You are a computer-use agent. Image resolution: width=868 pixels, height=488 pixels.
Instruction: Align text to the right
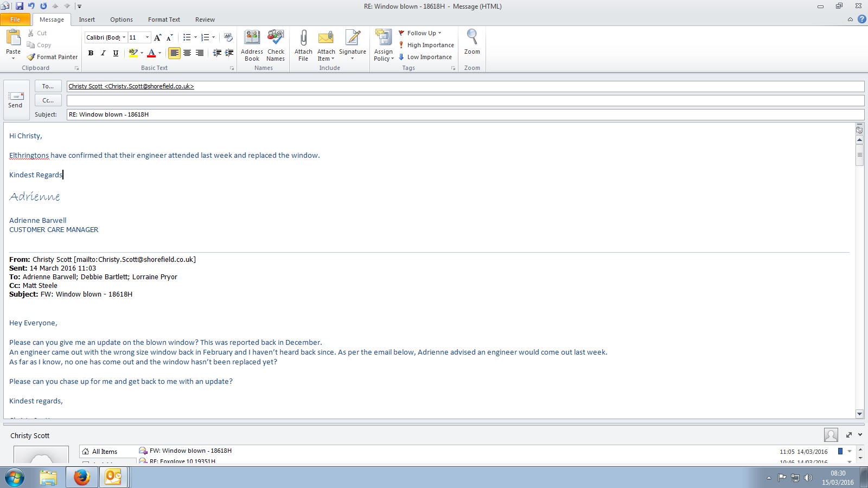click(200, 53)
